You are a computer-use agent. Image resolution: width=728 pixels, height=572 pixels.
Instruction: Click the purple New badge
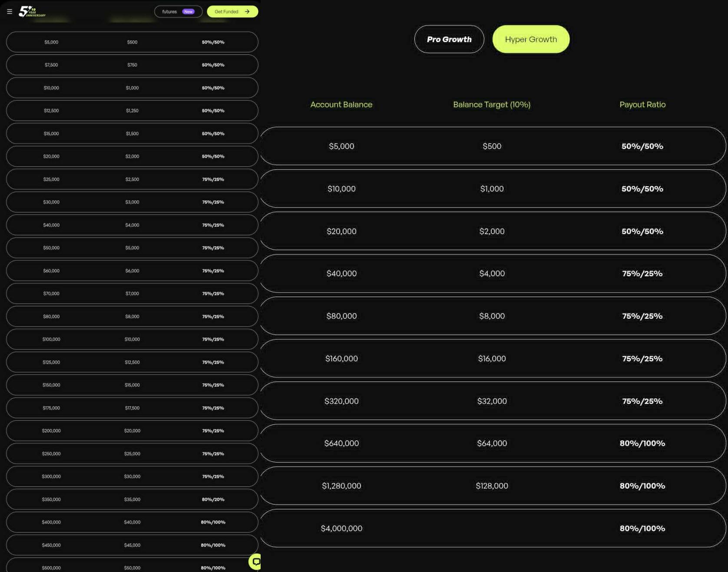pos(188,12)
